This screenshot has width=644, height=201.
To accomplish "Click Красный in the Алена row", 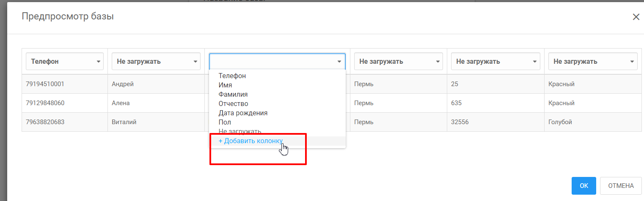I will click(561, 103).
